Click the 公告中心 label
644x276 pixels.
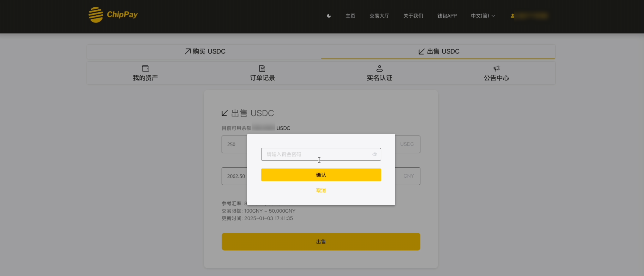[x=496, y=78]
